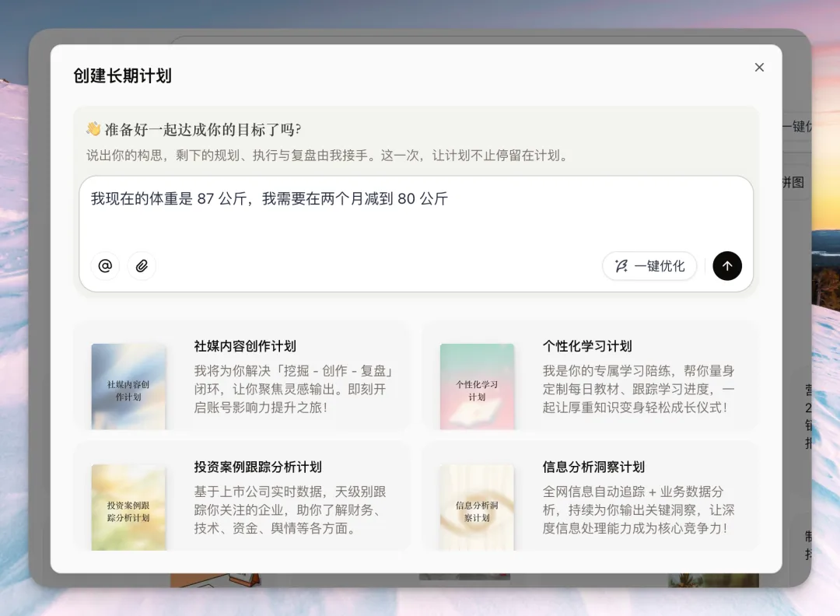Screen dimensions: 840x616
Task: Click the @ mention icon in input box
Action: 105,266
